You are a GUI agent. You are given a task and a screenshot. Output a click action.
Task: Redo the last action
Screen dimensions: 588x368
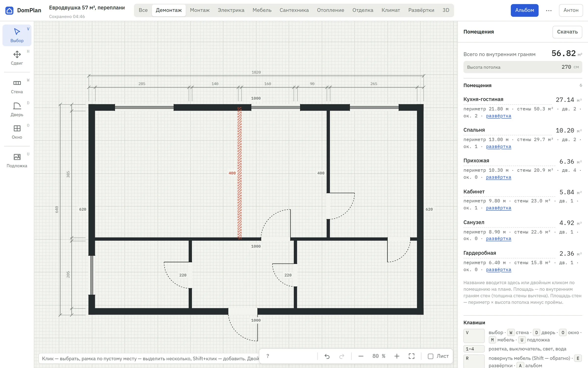click(x=342, y=356)
